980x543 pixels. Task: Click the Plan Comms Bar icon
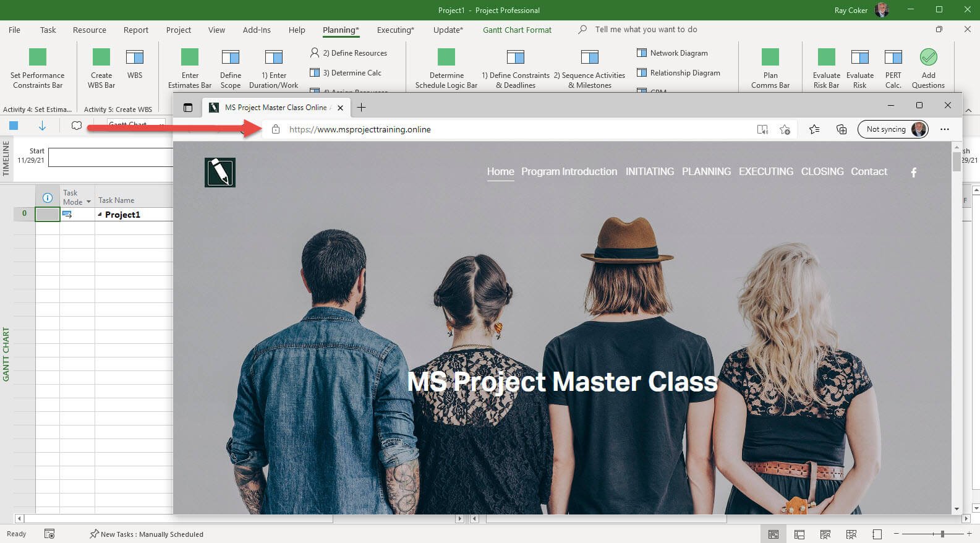pos(770,57)
